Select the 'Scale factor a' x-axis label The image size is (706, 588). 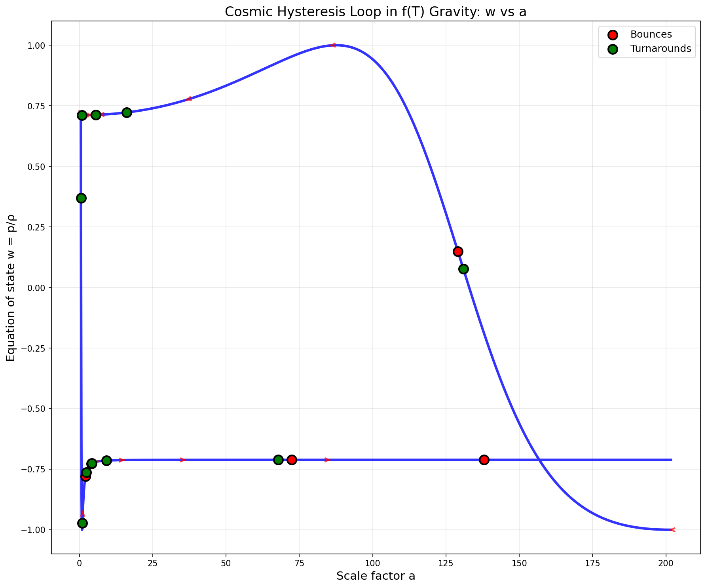coord(376,576)
